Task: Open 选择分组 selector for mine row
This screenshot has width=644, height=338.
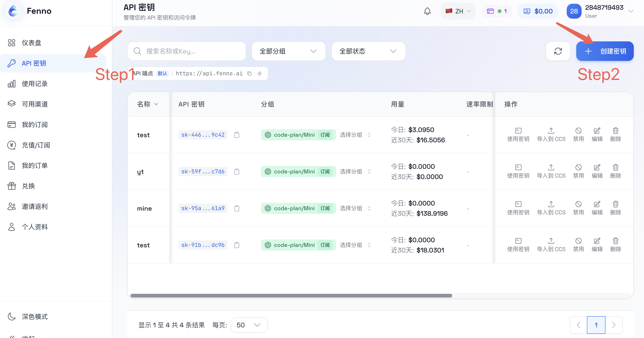Action: coord(355,208)
